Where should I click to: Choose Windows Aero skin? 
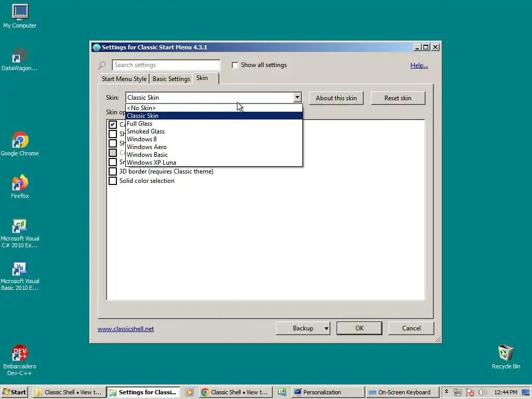[x=214, y=147]
